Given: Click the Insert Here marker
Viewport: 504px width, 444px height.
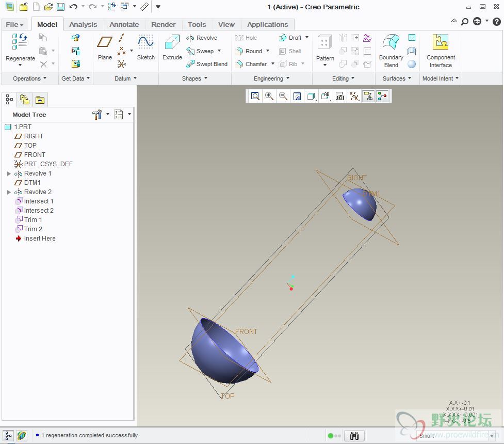Looking at the screenshot, I should click(x=36, y=239).
